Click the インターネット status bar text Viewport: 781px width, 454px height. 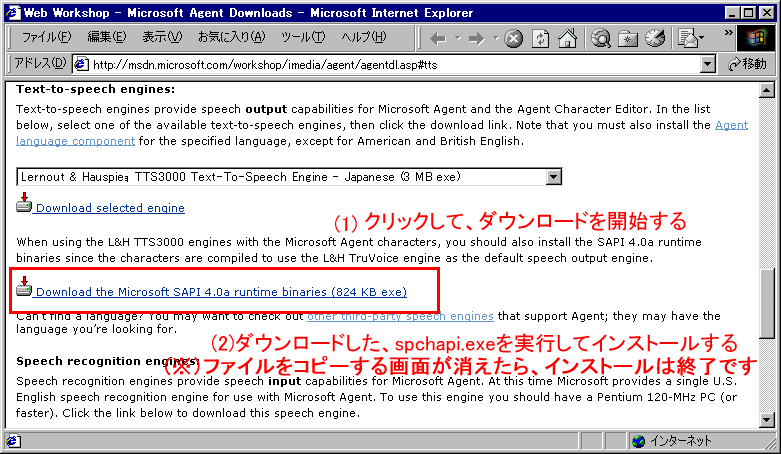click(681, 441)
